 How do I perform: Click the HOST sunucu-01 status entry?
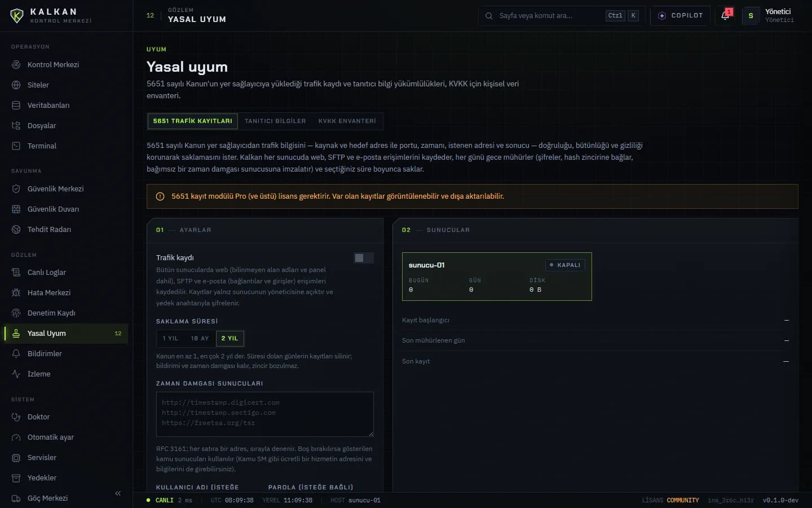click(x=355, y=500)
